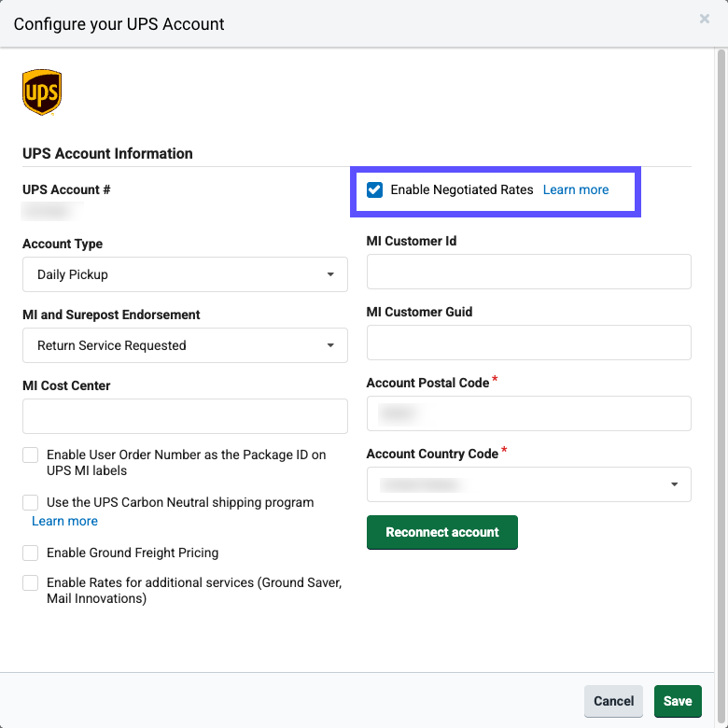Open Learn more link for Negotiated Rates
The image size is (728, 728).
[x=576, y=189]
